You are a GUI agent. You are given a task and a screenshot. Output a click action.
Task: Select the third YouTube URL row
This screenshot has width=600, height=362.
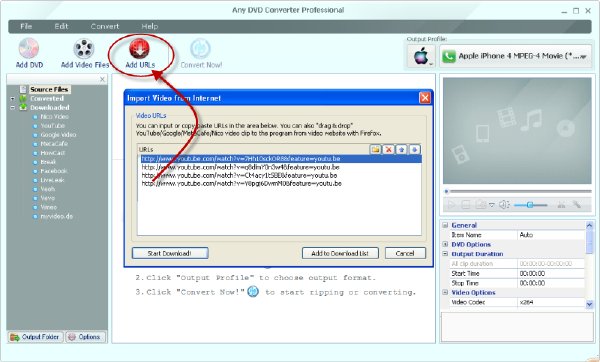(x=281, y=175)
